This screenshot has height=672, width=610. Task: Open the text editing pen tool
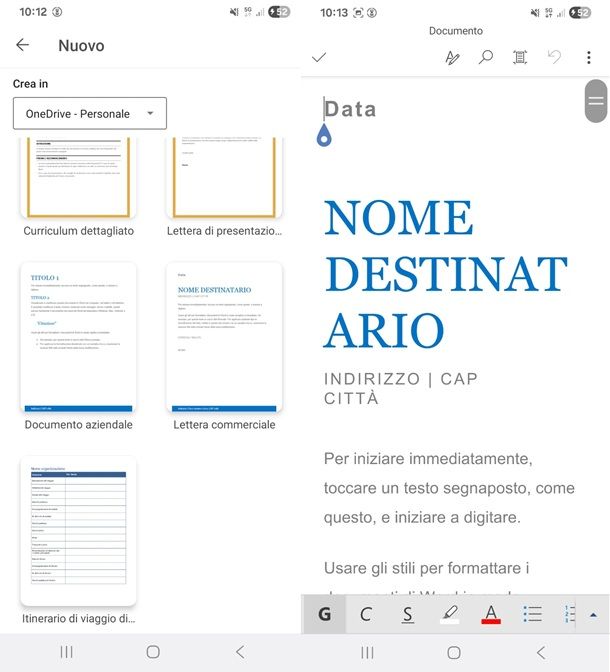pos(452,57)
